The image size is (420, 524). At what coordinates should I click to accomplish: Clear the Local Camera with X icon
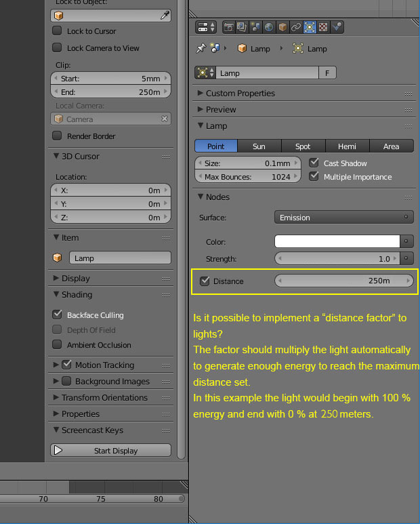tap(164, 119)
